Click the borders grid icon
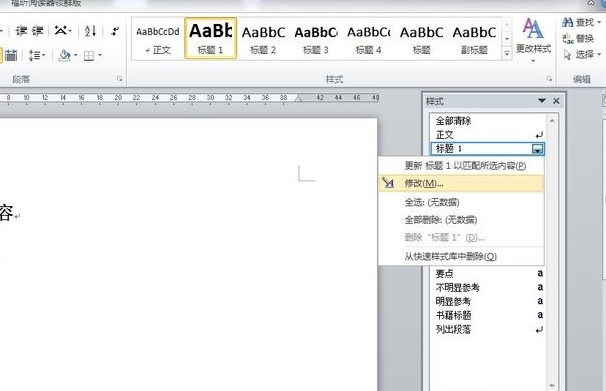Image resolution: width=606 pixels, height=391 pixels. 89,56
